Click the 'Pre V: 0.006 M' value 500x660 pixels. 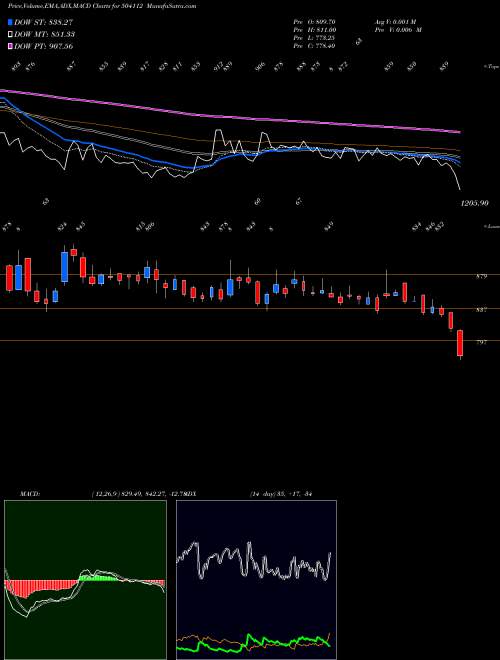398,30
